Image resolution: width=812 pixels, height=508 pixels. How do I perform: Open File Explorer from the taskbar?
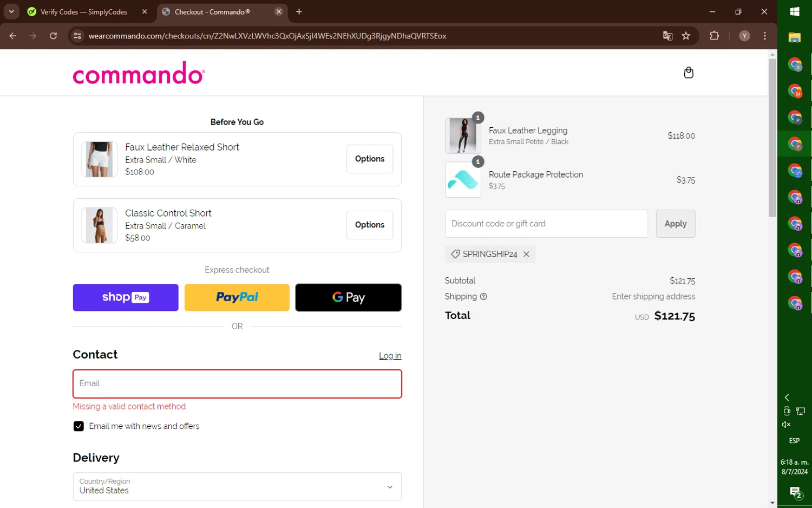tap(795, 38)
